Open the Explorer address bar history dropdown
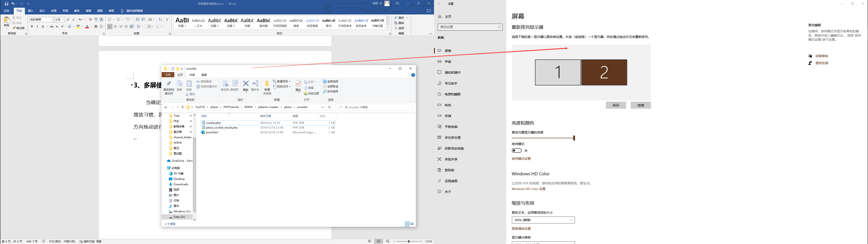 pyautogui.click(x=323, y=107)
